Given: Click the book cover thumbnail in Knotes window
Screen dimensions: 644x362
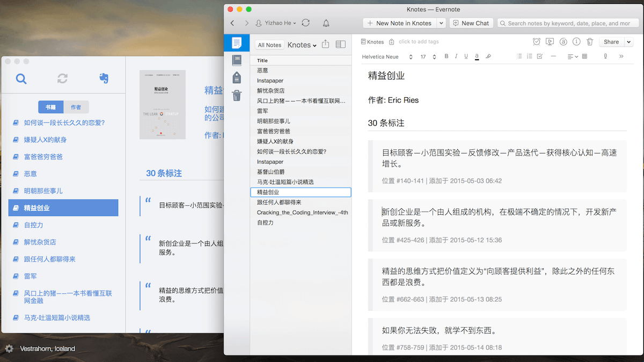Looking at the screenshot, I should 163,104.
